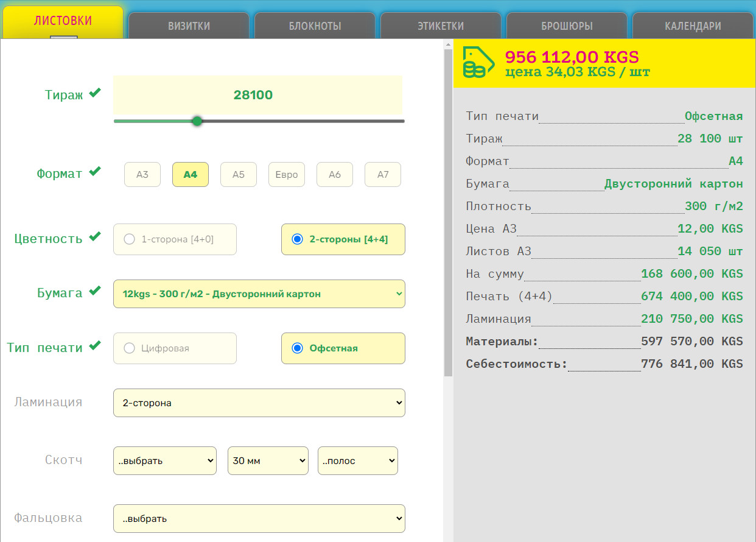
Task: Click the Тип печати value Офсетная in summary
Action: tap(714, 116)
